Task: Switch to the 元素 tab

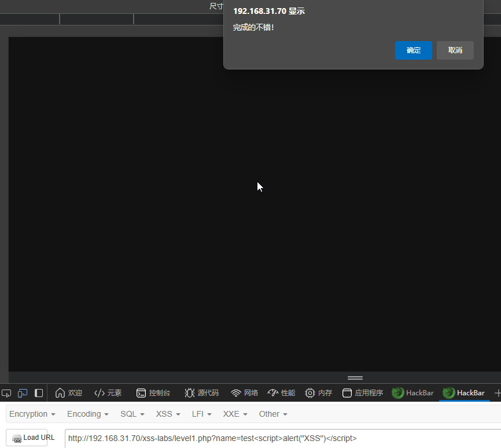Action: 108,393
